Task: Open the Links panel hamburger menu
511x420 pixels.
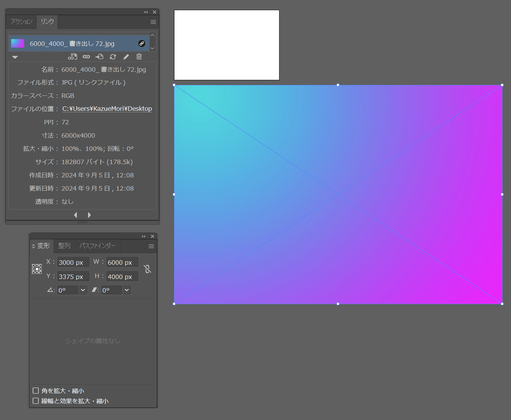Action: pyautogui.click(x=153, y=22)
